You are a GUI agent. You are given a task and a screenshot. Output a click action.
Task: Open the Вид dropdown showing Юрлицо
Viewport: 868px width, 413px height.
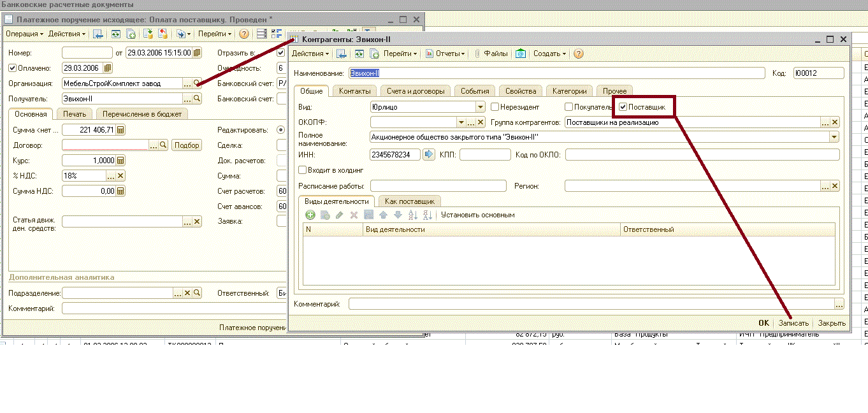pos(481,107)
